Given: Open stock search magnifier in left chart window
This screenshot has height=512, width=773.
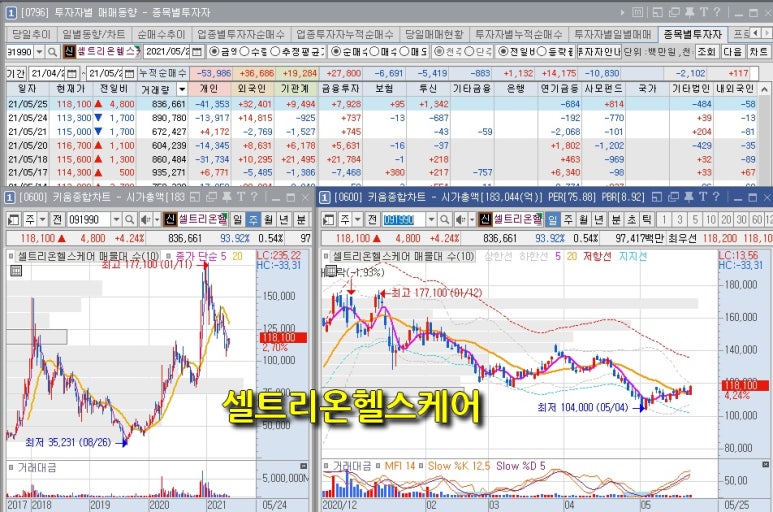Looking at the screenshot, I should 130,220.
